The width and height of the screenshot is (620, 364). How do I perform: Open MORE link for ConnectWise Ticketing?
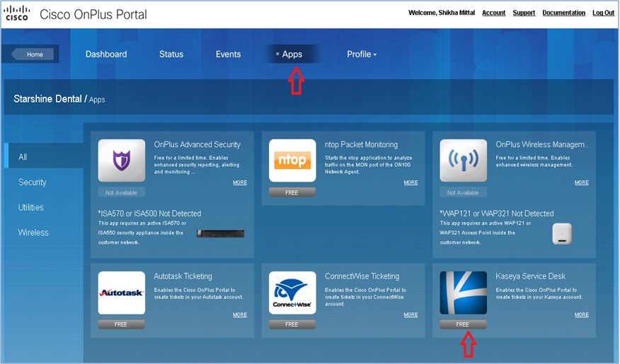pyautogui.click(x=411, y=315)
